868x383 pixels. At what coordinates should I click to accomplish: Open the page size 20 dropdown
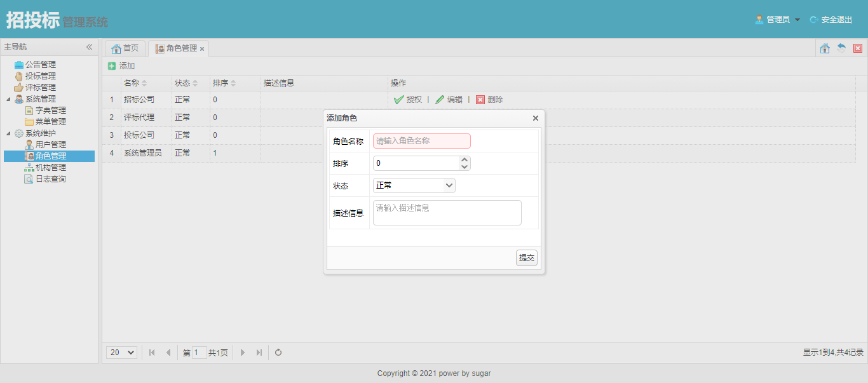click(122, 353)
